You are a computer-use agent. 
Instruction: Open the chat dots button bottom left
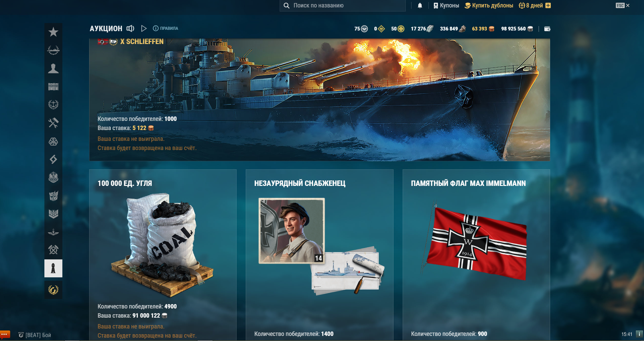click(x=5, y=335)
